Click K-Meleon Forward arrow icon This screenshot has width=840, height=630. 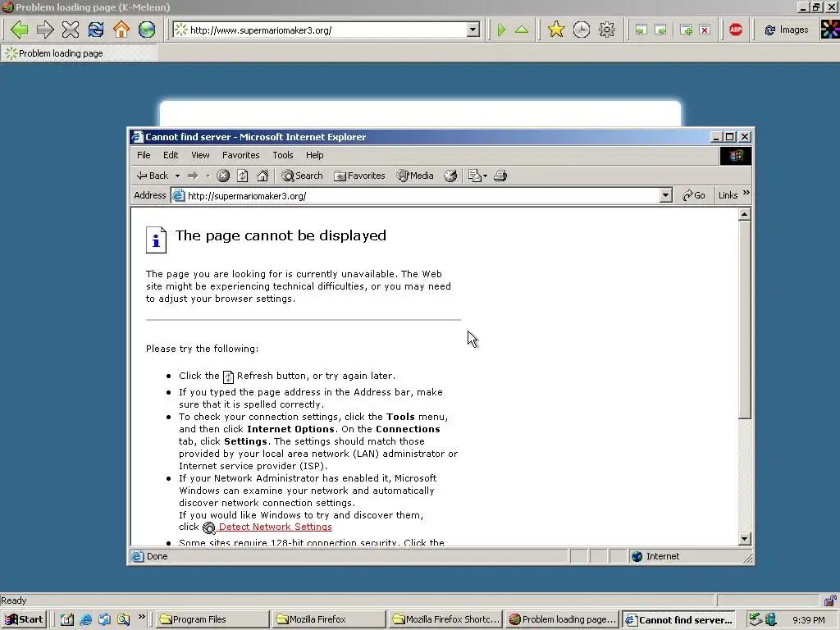[x=45, y=30]
